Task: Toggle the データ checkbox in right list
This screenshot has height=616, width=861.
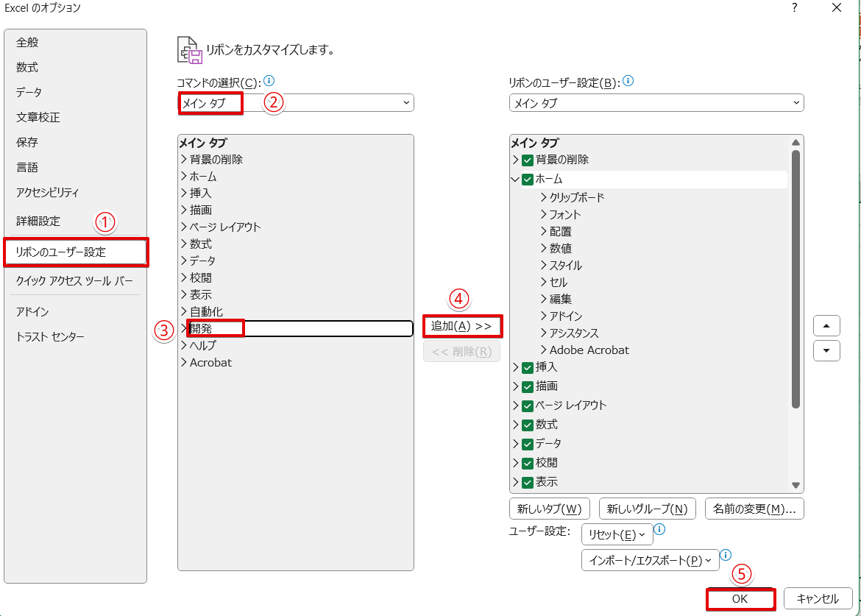Action: [528, 444]
